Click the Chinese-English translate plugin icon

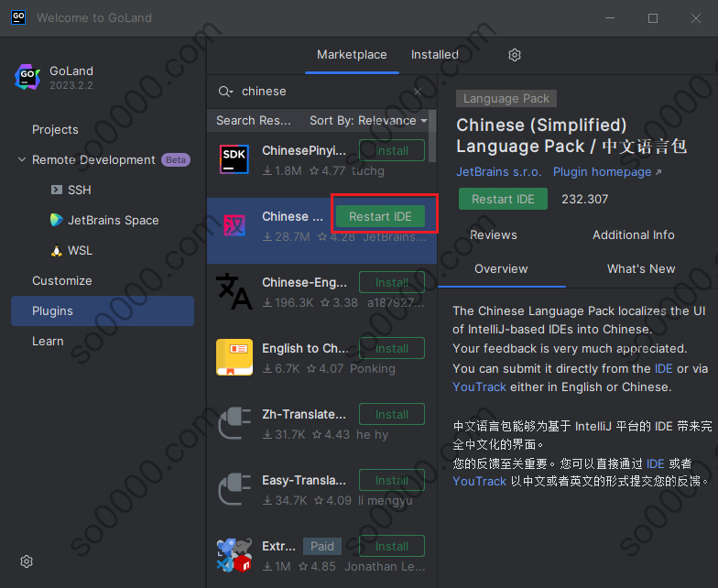click(x=234, y=291)
